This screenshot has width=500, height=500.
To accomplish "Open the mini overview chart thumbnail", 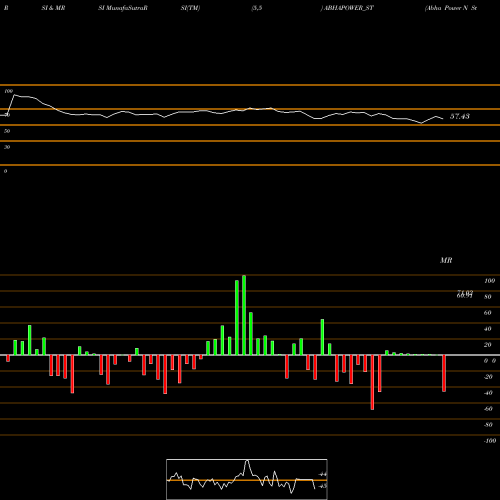I will [x=247, y=479].
